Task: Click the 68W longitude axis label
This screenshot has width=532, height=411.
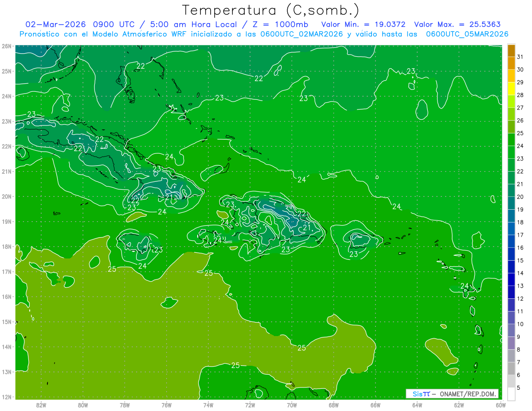Action: point(334,404)
